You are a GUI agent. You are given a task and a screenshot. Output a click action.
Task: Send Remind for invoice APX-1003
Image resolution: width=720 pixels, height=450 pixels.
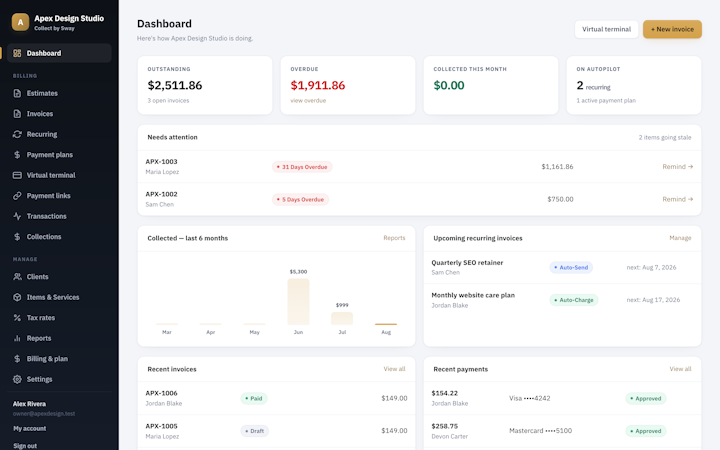tap(677, 167)
